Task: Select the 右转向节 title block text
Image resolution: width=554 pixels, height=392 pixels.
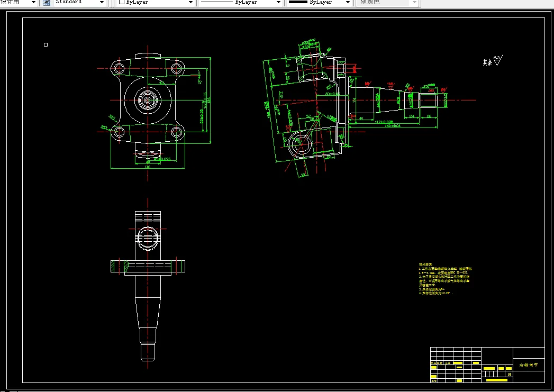Action: (529, 365)
